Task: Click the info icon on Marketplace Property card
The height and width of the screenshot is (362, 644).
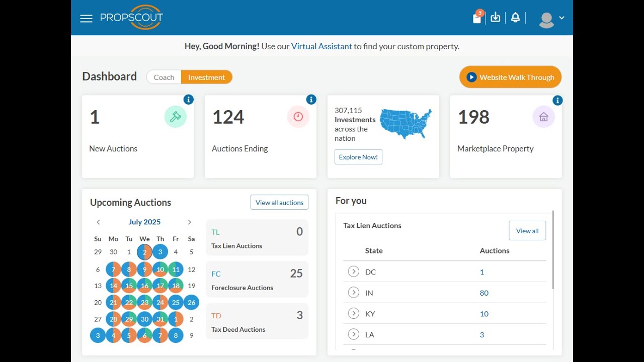Action: tap(557, 101)
